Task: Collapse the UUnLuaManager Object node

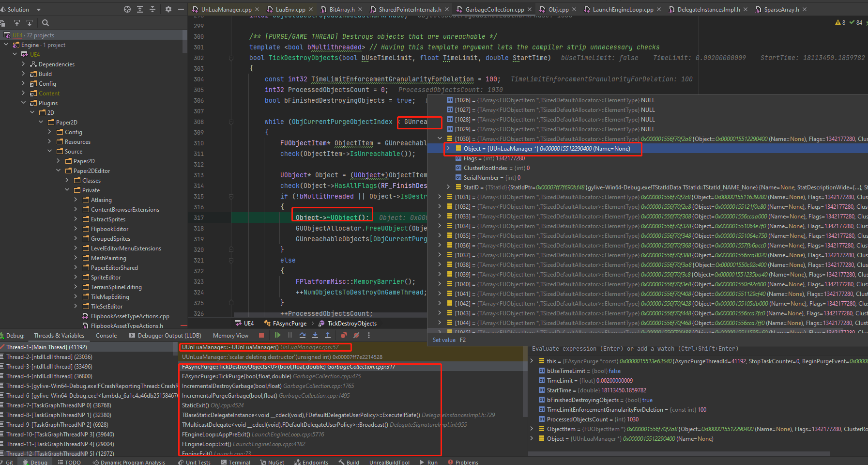Action: (448, 149)
